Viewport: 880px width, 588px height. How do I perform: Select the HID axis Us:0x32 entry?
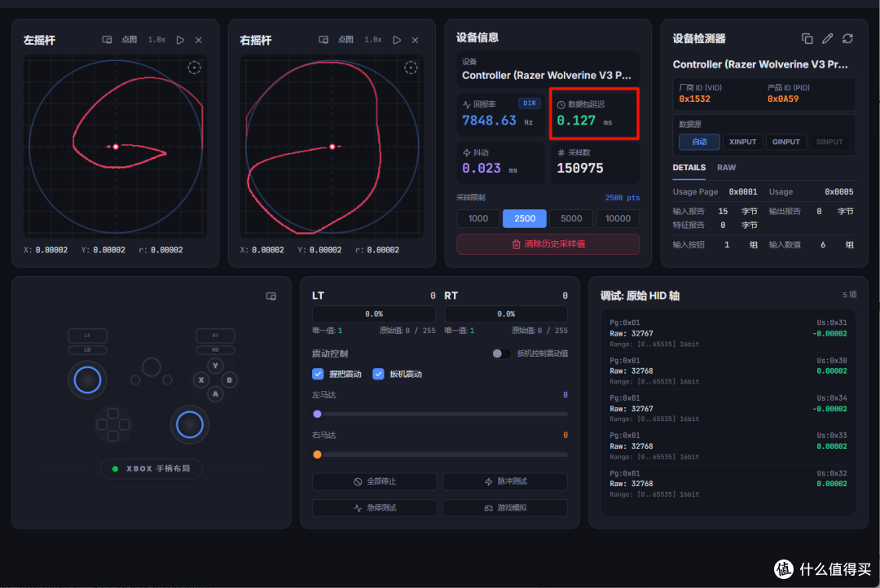coord(728,484)
